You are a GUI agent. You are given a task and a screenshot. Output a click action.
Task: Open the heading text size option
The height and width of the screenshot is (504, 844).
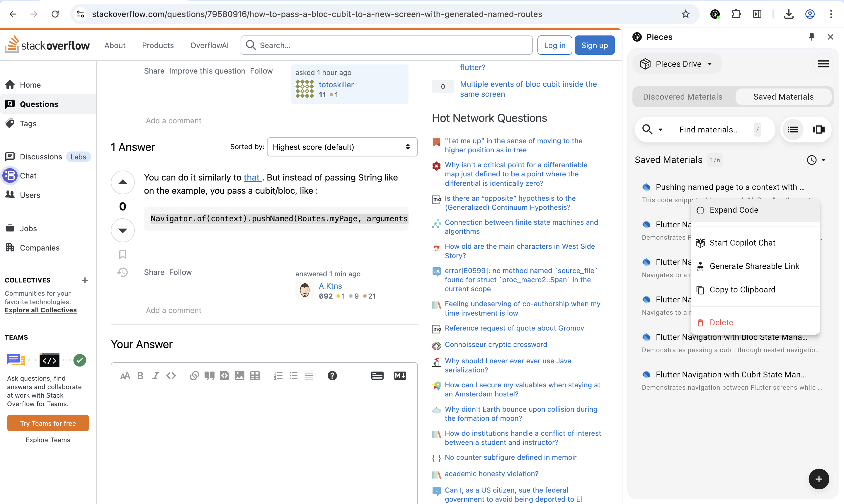[125, 376]
